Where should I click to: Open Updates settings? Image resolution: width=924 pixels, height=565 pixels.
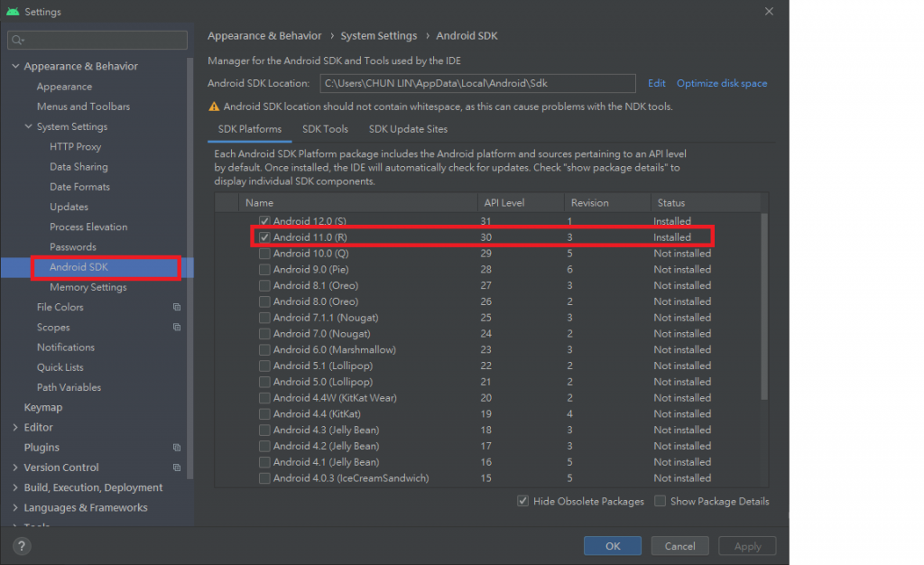coord(69,207)
